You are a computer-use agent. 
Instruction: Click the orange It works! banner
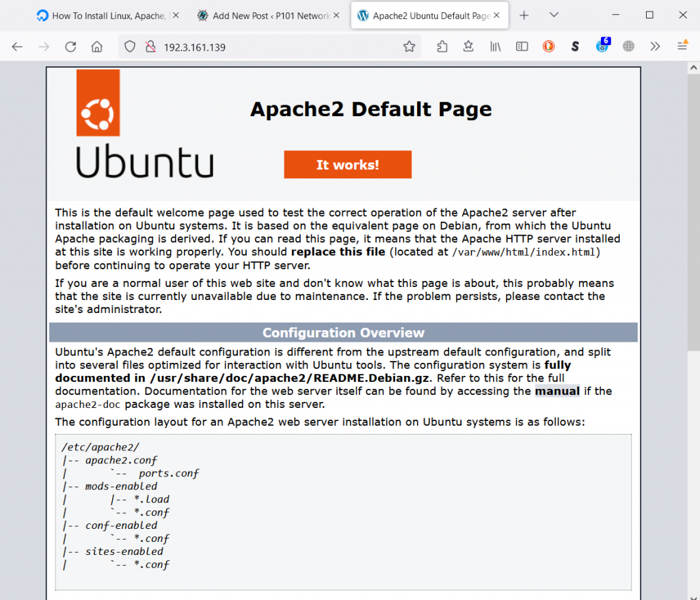[x=348, y=165]
